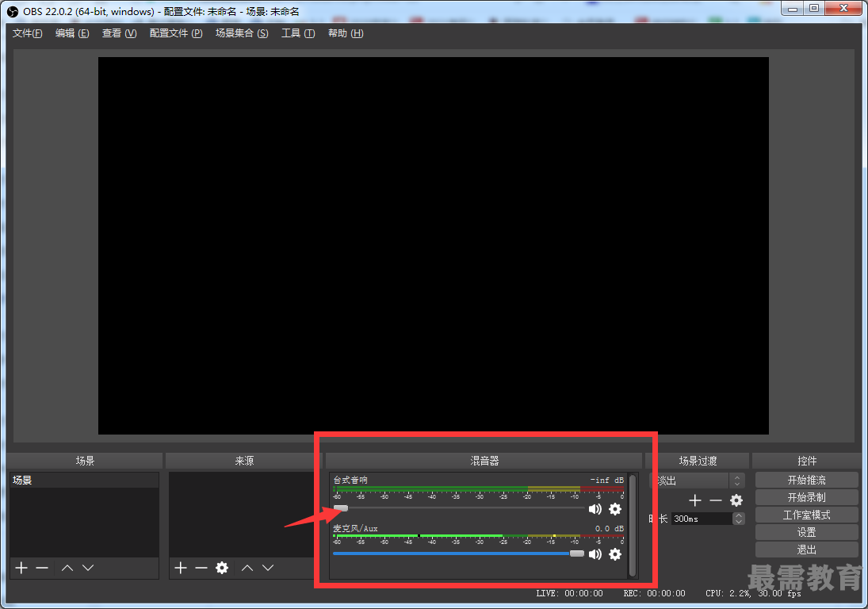The width and height of the screenshot is (868, 609).
Task: Click the 台式音响 volume slider handle
Action: [x=341, y=508]
